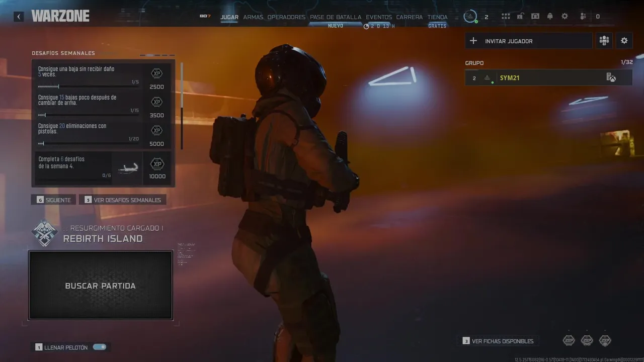Open VER DESAFÍOS SEMANALES
This screenshot has width=644, height=362.
coord(123,200)
